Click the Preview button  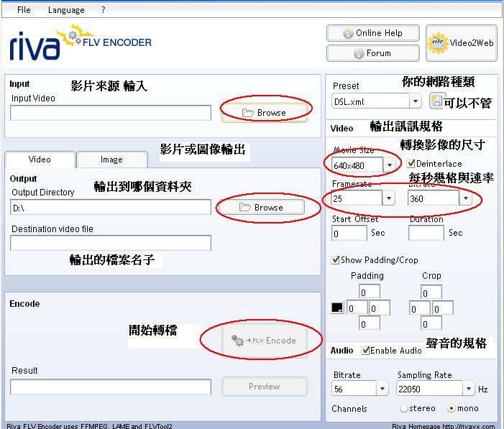click(264, 387)
